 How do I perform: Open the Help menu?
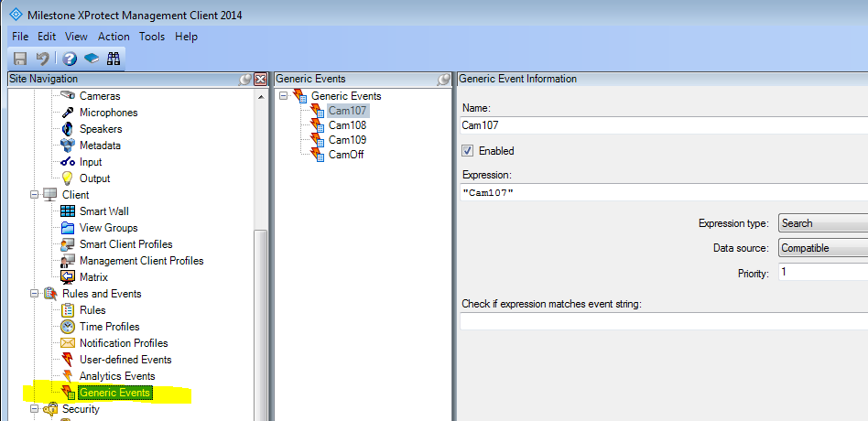186,37
